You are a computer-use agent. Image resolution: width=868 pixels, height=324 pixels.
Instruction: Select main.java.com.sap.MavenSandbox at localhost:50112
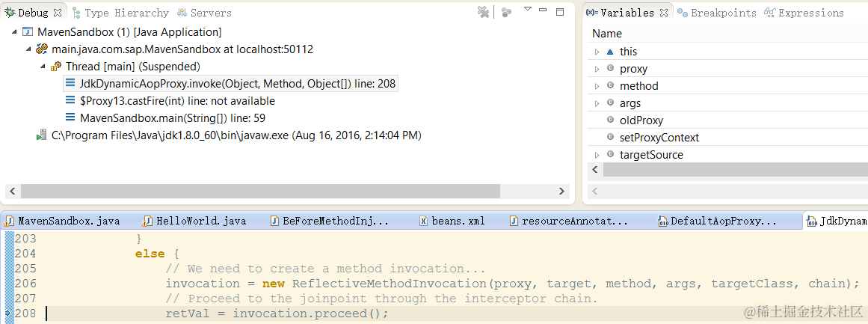[182, 49]
